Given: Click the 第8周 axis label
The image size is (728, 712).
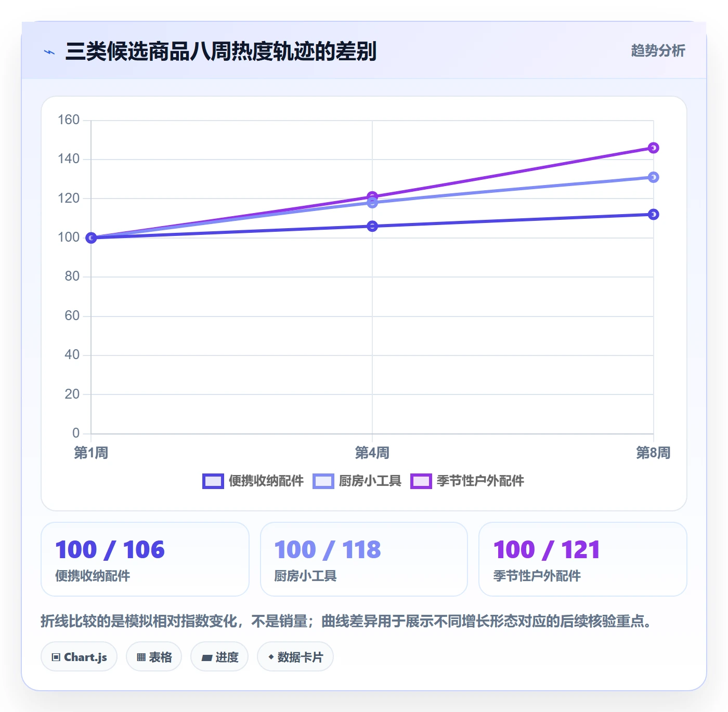Looking at the screenshot, I should (x=654, y=453).
